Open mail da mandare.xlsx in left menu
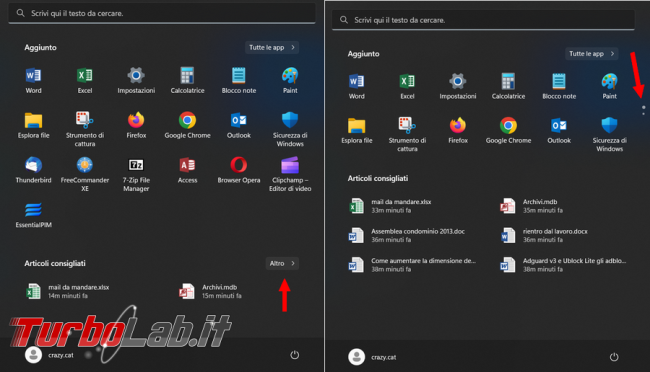The width and height of the screenshot is (650, 372). tap(68, 291)
